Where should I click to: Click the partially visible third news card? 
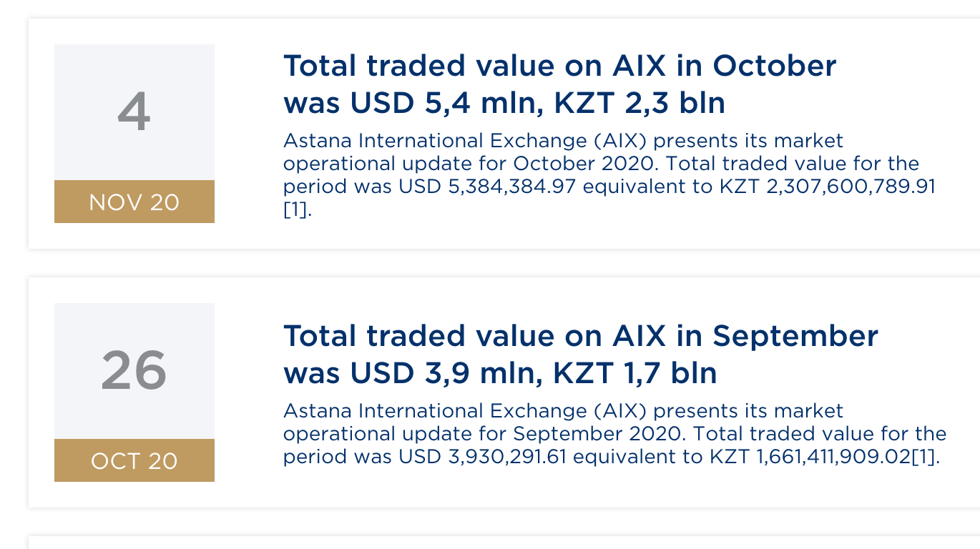(501, 543)
